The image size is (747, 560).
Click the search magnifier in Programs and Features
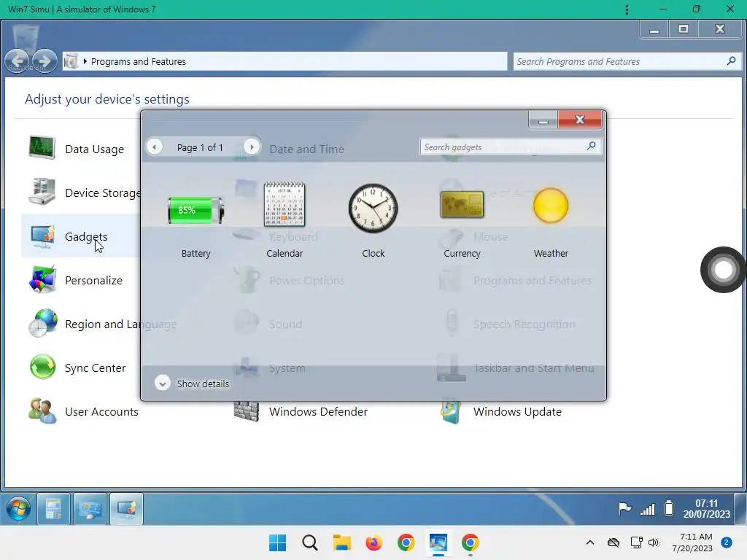coord(731,61)
